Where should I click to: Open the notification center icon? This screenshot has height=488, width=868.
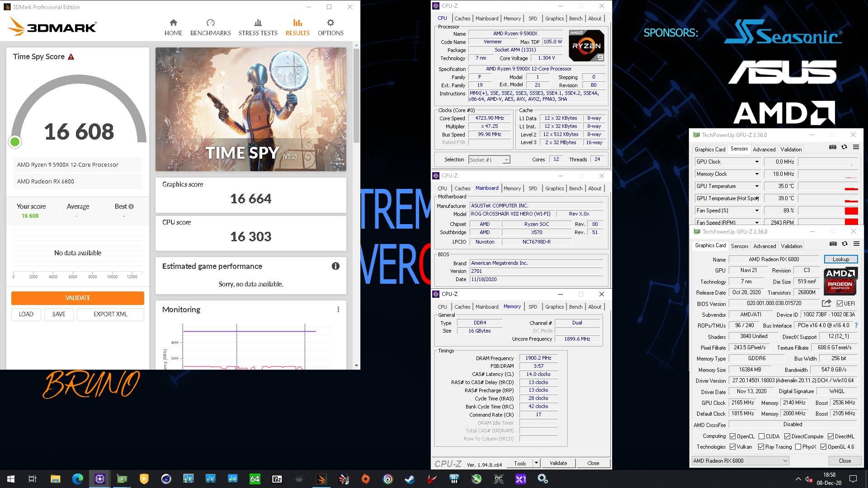click(x=853, y=479)
